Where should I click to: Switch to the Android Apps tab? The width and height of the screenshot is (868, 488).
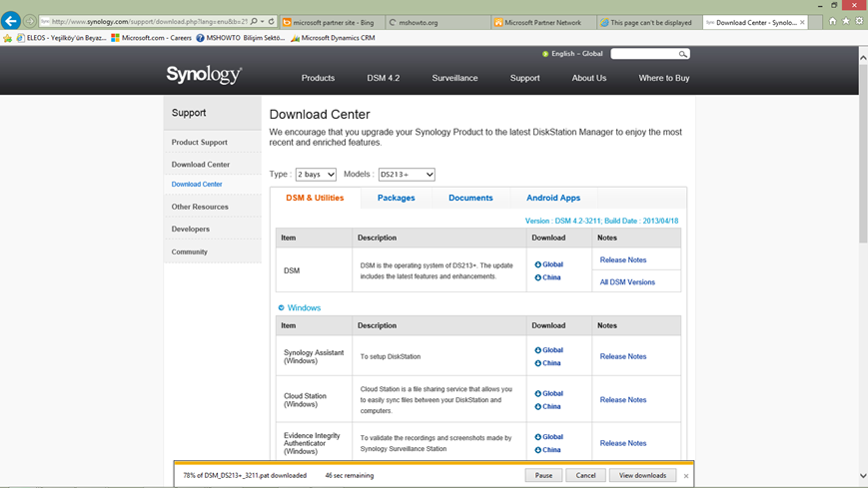553,198
